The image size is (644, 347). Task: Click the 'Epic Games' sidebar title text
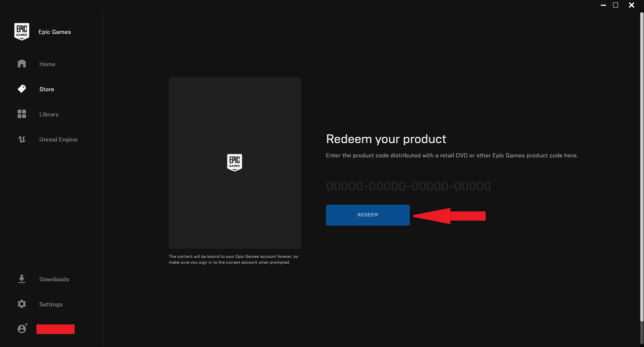coord(54,32)
